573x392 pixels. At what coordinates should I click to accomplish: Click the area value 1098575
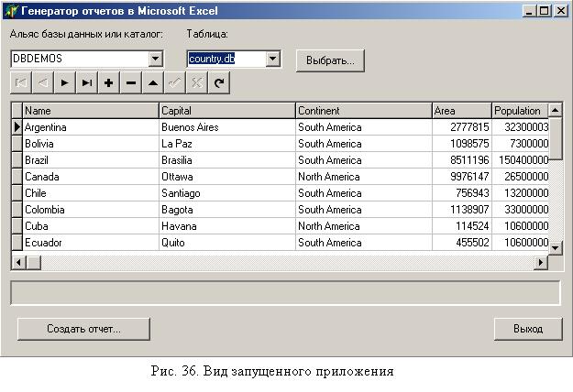pos(462,144)
